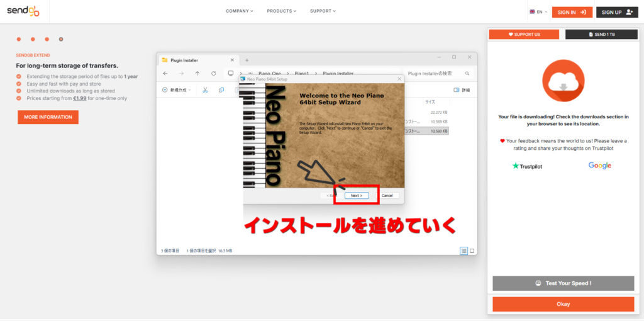Switch to the Support Us tab
This screenshot has height=321, width=644.
524,34
